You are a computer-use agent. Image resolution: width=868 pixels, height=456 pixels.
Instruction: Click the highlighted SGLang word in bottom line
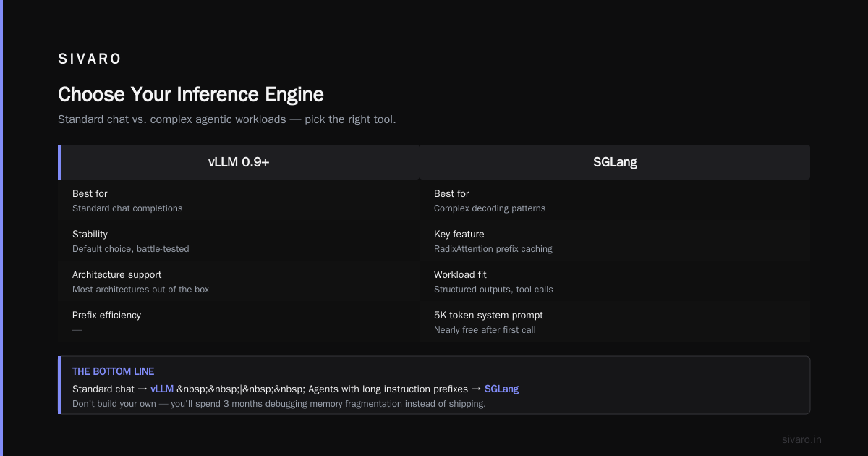pos(501,389)
